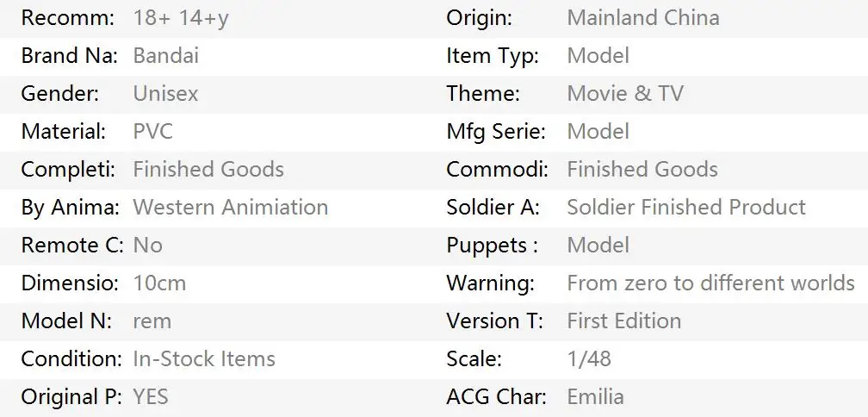
Task: Click From zero to different worlds text
Action: [x=710, y=283]
